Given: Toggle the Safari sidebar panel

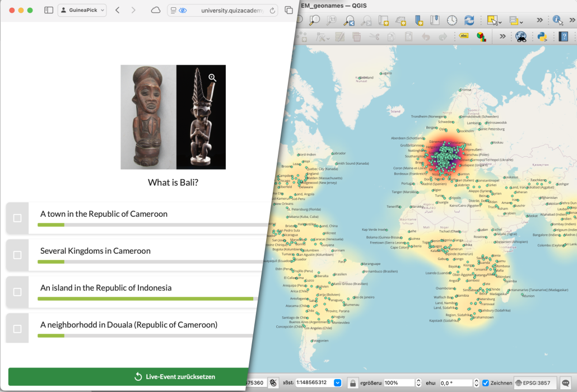Looking at the screenshot, I should (49, 10).
